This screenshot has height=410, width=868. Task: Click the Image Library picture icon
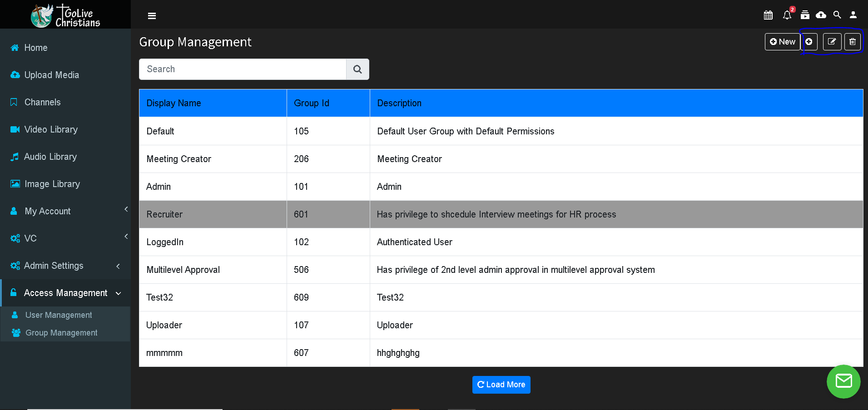tap(15, 184)
